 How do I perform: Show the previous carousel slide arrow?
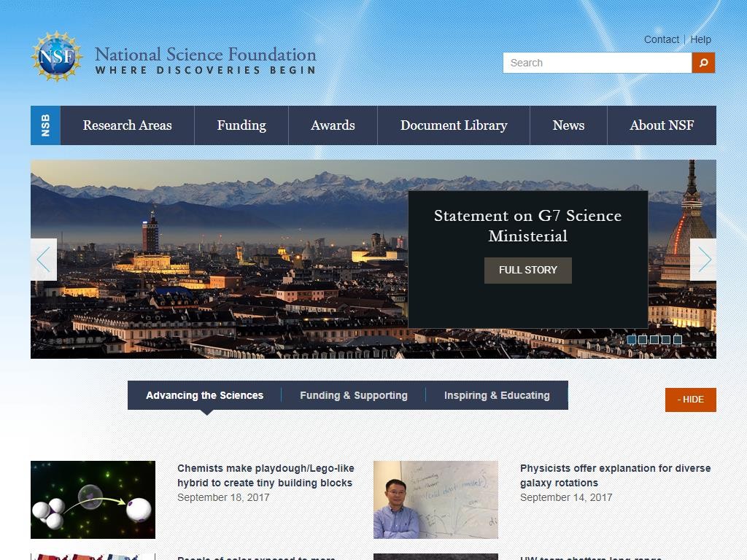pos(44,260)
